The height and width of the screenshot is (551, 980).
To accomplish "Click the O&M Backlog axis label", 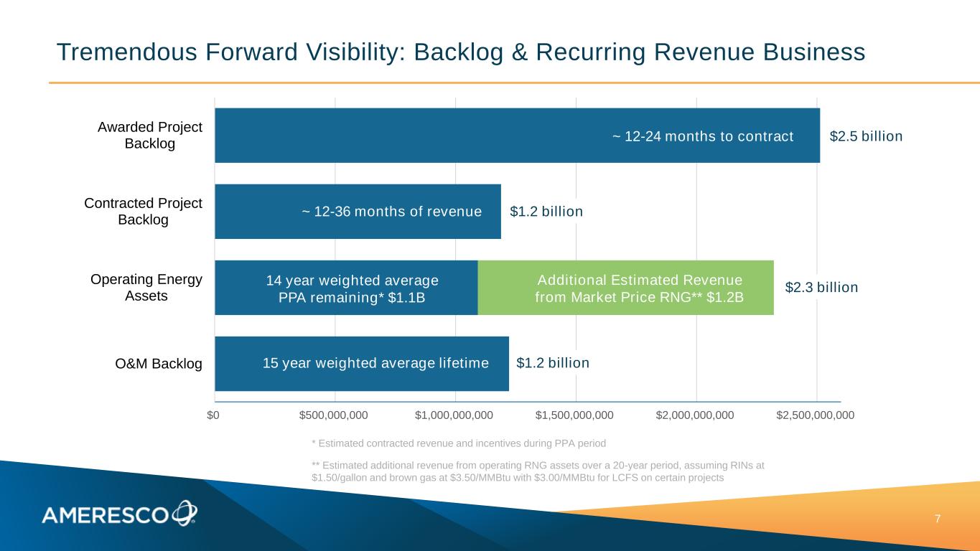I will pos(159,364).
